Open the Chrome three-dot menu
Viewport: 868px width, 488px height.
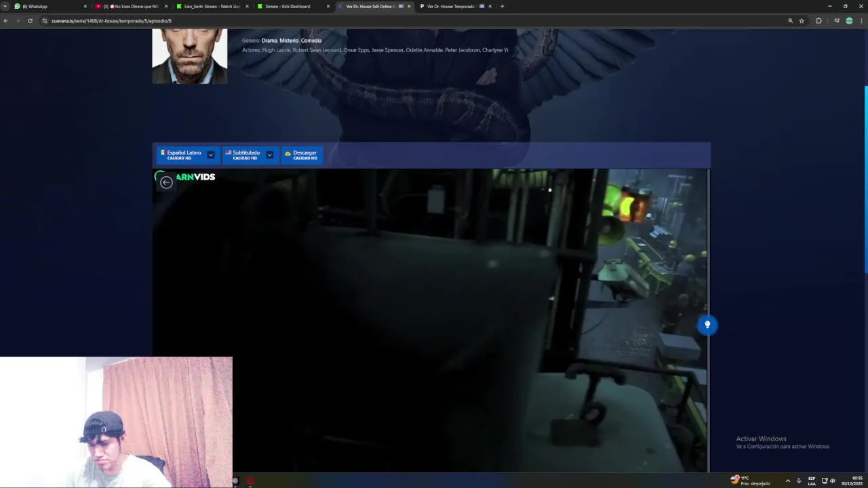862,21
